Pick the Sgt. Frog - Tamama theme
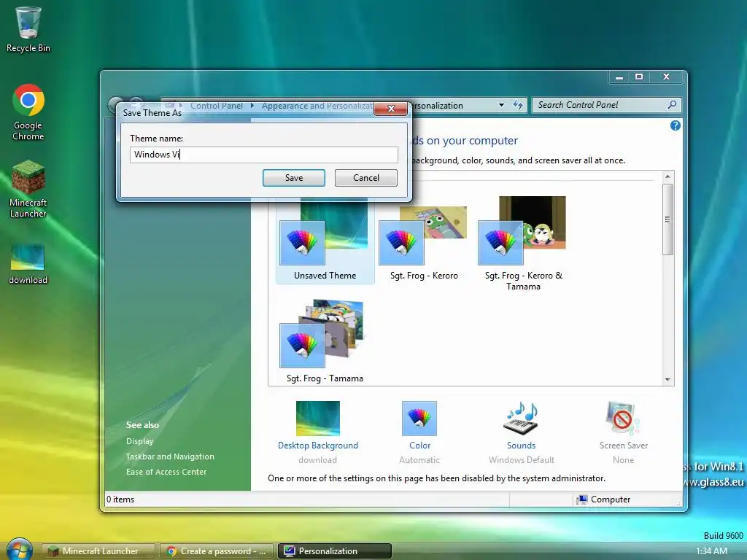The height and width of the screenshot is (560, 747). pos(325,341)
